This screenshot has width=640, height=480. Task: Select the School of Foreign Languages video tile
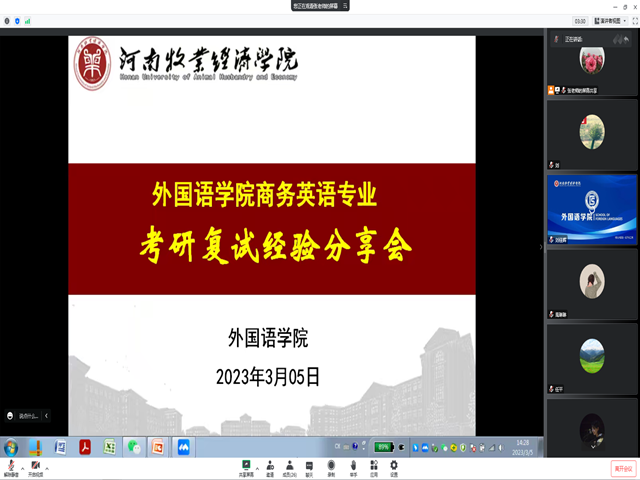pos(591,210)
